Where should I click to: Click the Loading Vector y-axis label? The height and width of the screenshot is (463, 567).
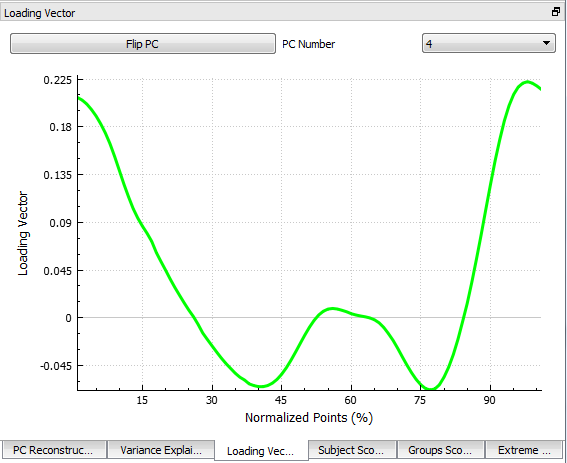(x=23, y=233)
